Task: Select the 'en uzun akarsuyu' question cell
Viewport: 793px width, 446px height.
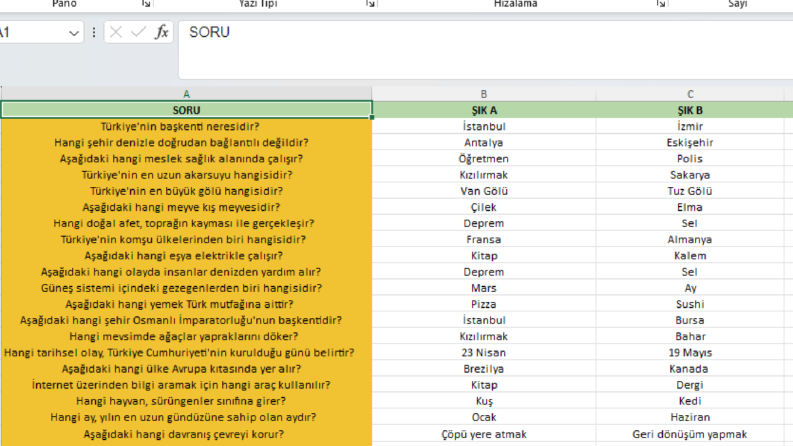Action: pos(187,174)
